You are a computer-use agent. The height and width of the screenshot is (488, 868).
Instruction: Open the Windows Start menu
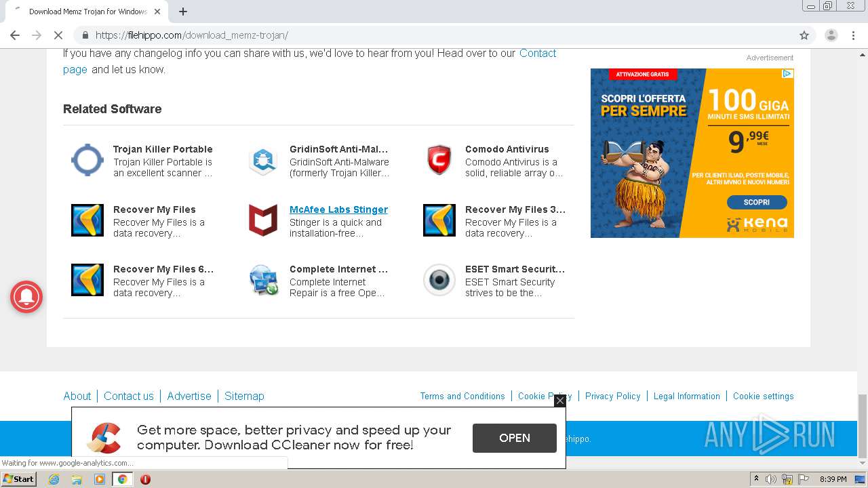(x=18, y=479)
